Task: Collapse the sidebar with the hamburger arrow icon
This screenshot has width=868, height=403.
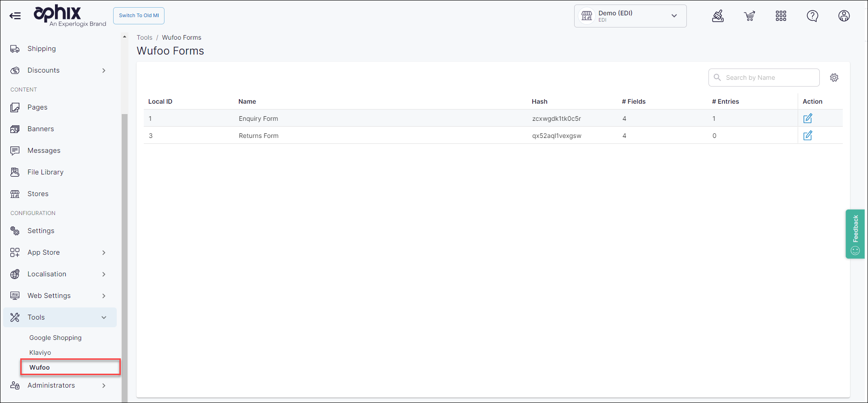Action: pos(15,16)
